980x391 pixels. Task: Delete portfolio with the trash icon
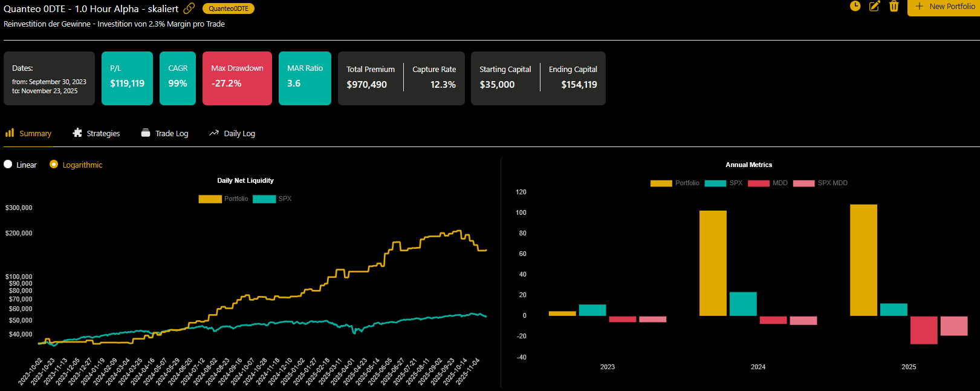pyautogui.click(x=894, y=6)
